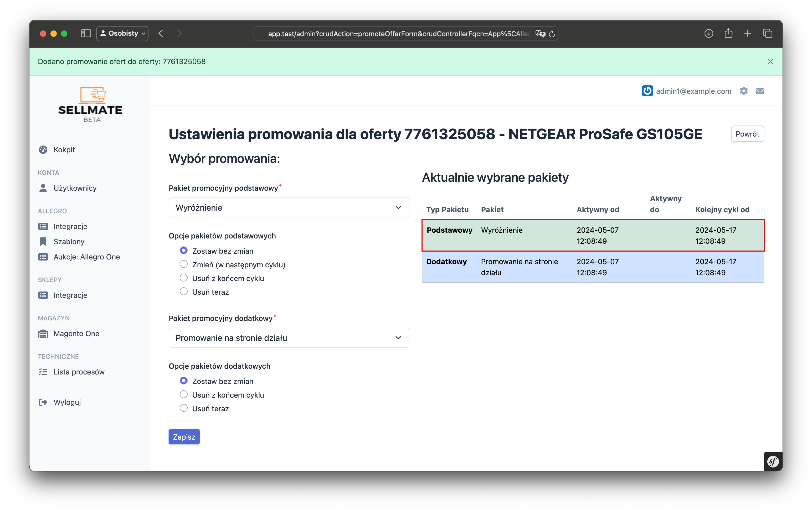Open settings via the gear icon

click(x=744, y=91)
